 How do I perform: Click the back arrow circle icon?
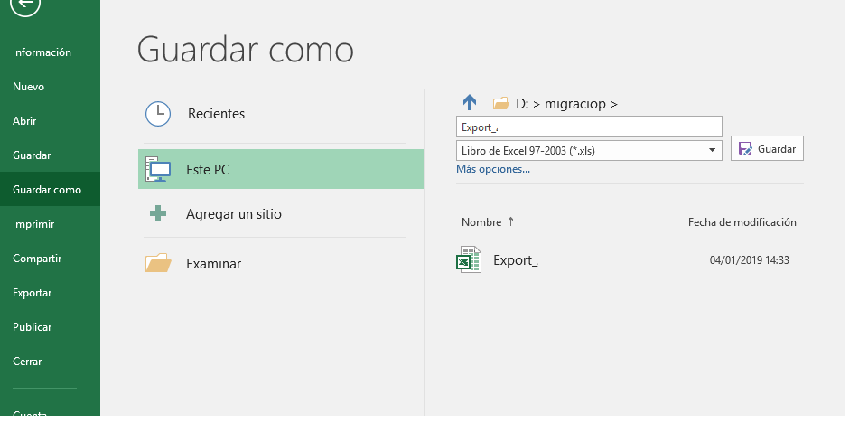click(25, 6)
